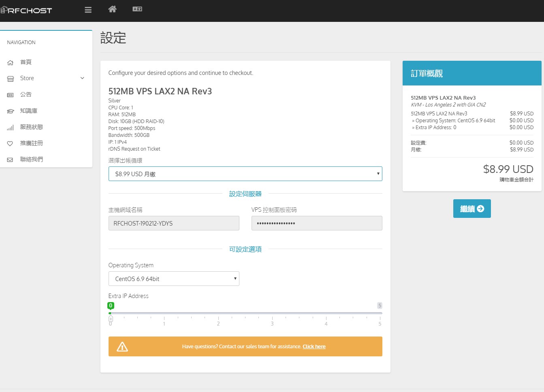Click the 512MB VPS LAX2 NA Rev3 heading

[x=160, y=91]
